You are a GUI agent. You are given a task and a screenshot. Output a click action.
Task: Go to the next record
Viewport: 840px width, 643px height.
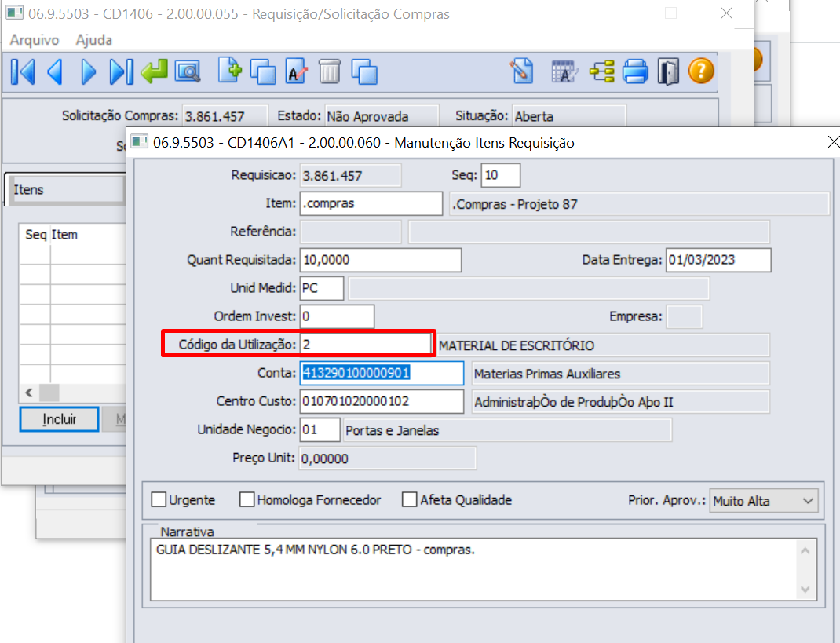(x=88, y=71)
